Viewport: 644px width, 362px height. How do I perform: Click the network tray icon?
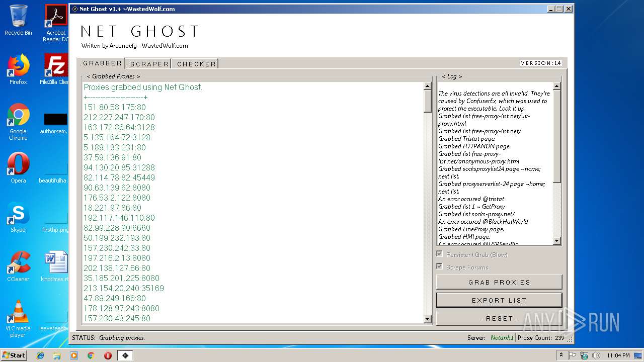point(584,355)
